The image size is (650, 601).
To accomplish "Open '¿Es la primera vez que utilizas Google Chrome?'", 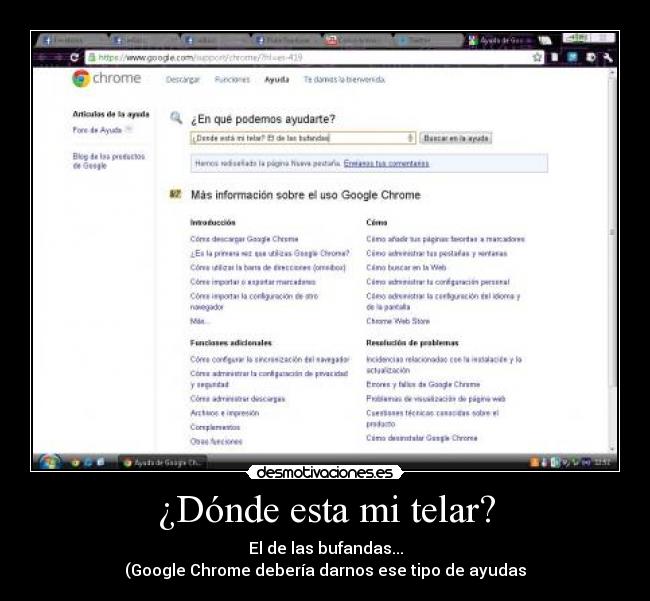I will 270,253.
